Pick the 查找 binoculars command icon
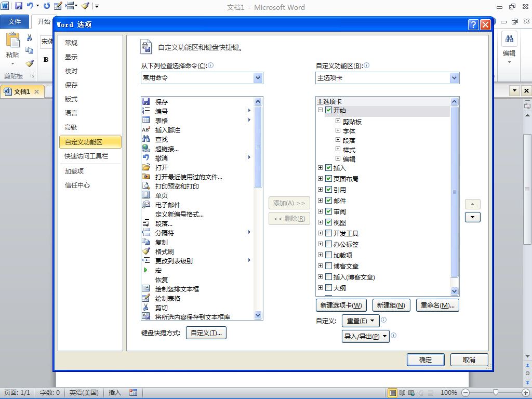532x399 pixels. point(146,139)
